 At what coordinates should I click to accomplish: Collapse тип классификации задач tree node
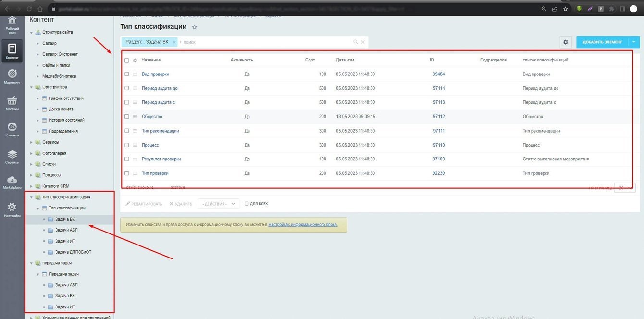click(31, 197)
